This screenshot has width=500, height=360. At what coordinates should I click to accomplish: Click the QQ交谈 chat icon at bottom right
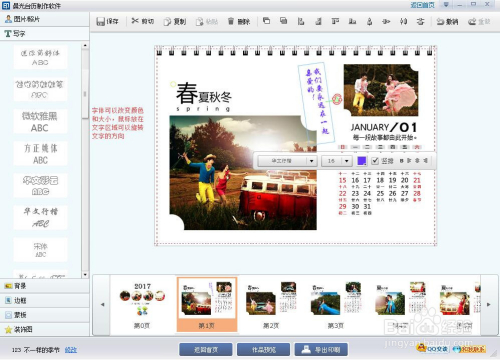(432, 348)
